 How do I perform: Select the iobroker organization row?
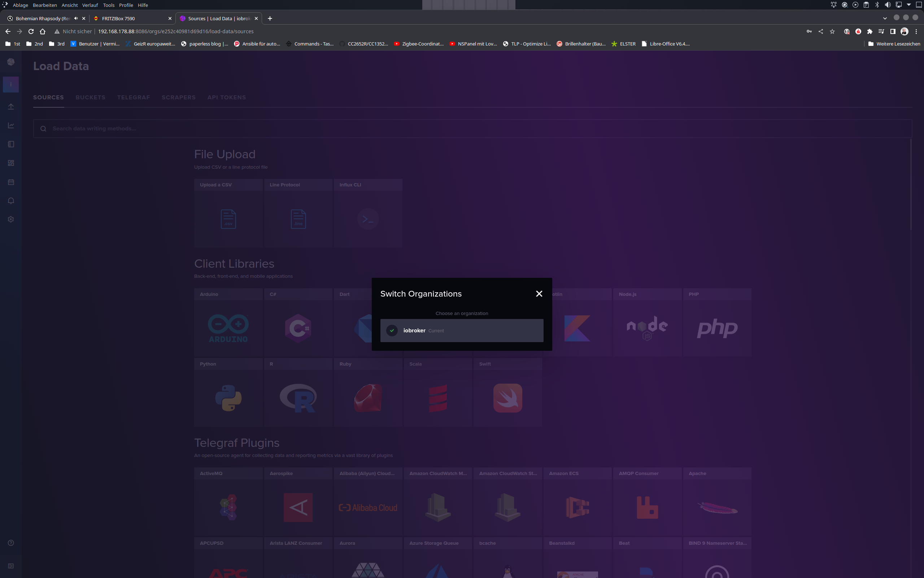point(462,330)
